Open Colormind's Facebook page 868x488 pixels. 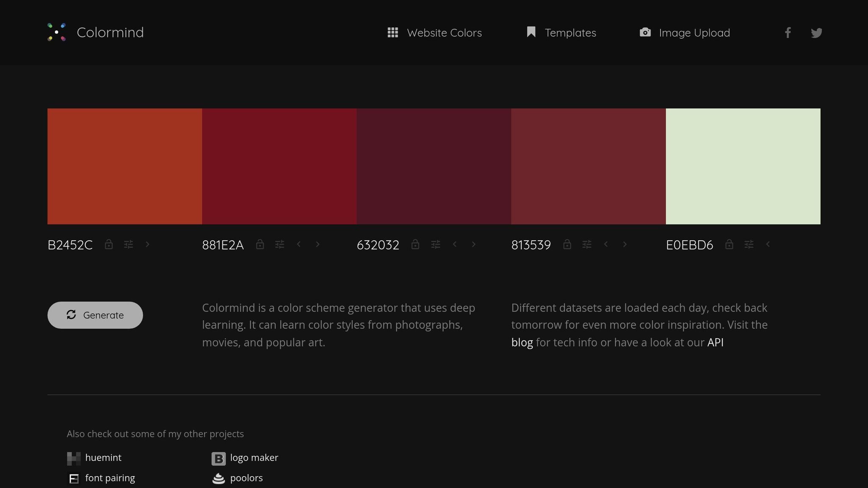[787, 32]
